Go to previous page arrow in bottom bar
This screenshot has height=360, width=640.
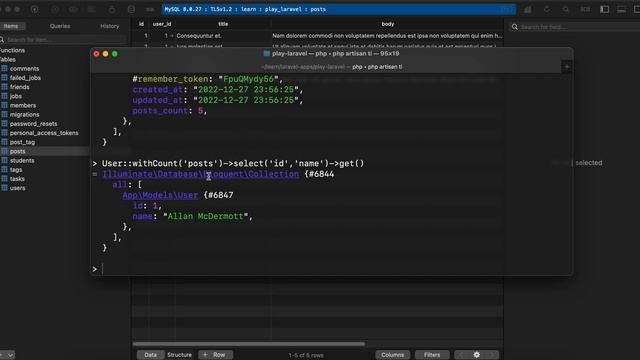pyautogui.click(x=461, y=355)
